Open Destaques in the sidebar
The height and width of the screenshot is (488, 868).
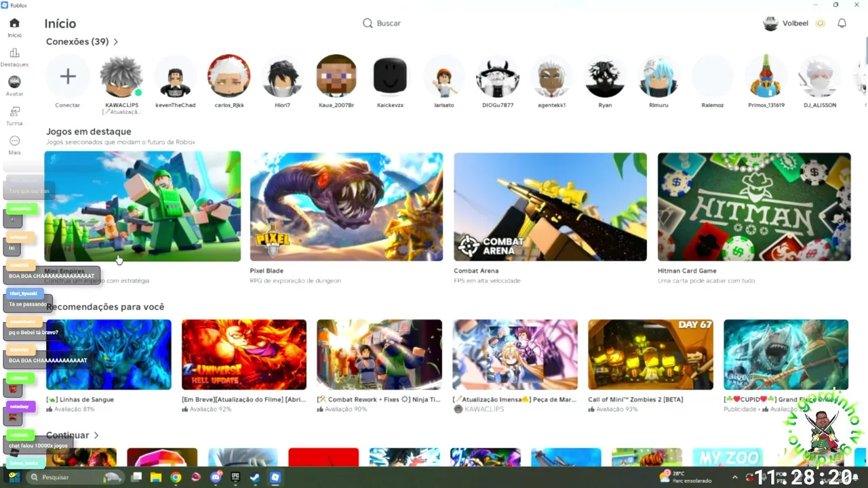(14, 58)
